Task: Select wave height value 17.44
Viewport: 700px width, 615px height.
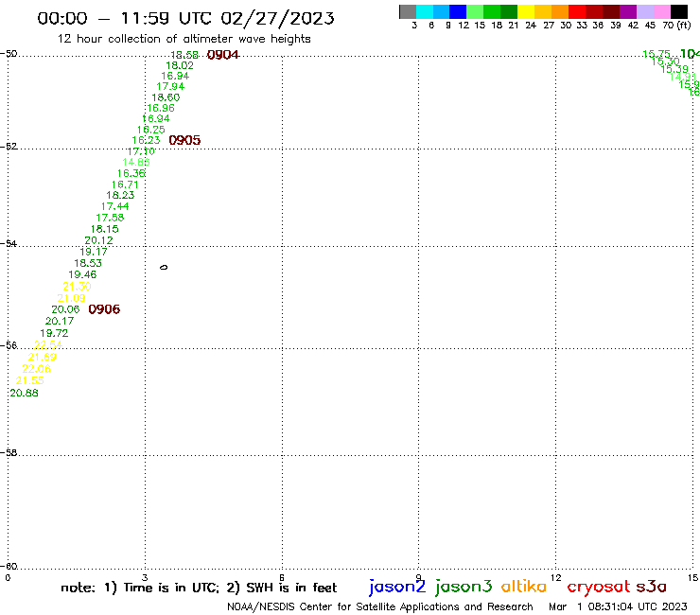Action: pyautogui.click(x=114, y=206)
